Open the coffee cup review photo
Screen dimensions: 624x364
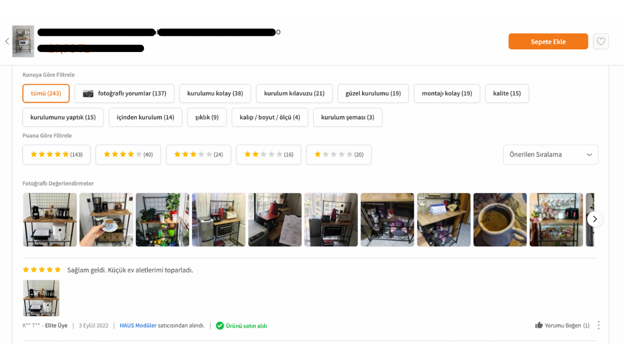(x=500, y=219)
